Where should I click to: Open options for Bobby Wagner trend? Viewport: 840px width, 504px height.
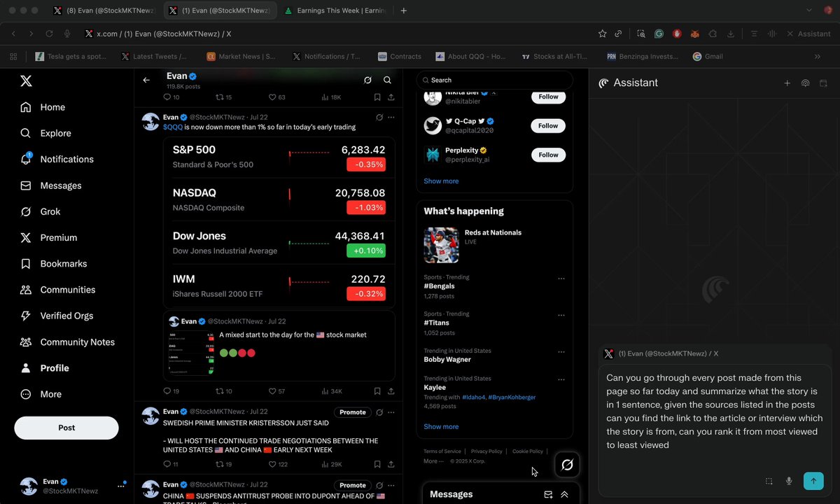click(x=561, y=352)
